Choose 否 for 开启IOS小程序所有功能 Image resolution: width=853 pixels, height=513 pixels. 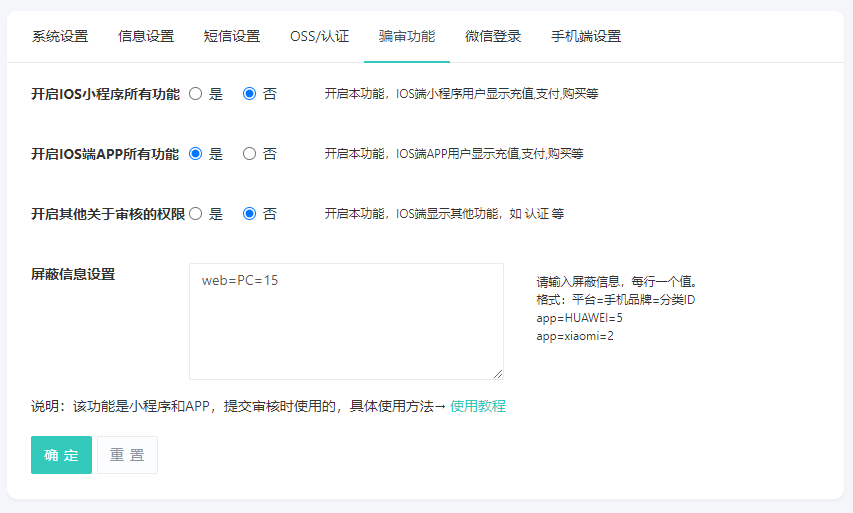(249, 94)
